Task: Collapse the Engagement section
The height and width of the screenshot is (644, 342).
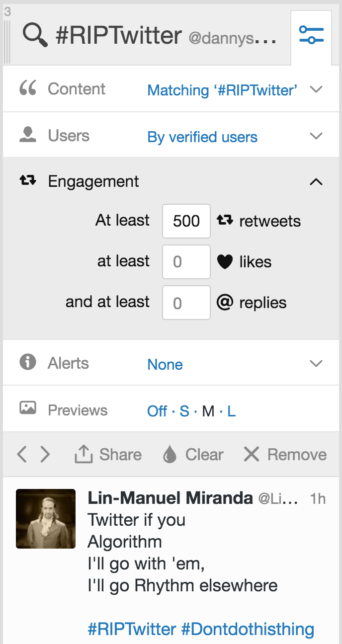Action: (x=316, y=182)
